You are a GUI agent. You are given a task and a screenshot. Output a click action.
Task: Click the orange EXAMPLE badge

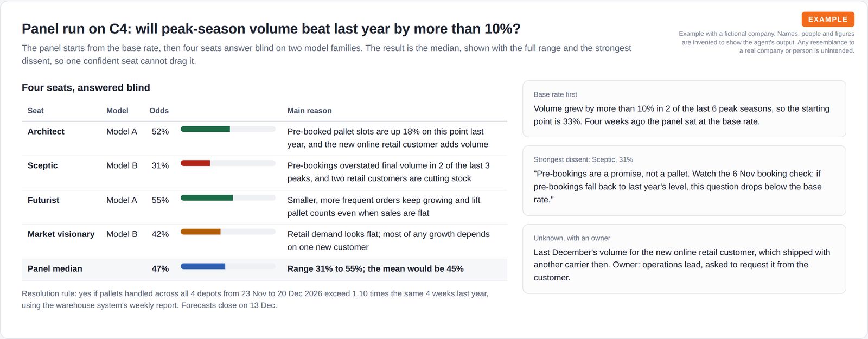[828, 20]
